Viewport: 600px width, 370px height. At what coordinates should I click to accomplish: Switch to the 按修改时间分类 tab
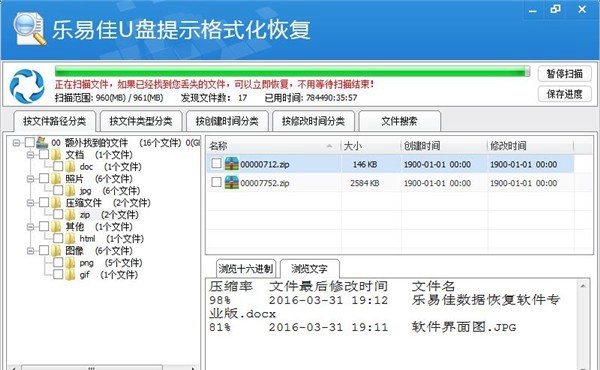click(313, 121)
